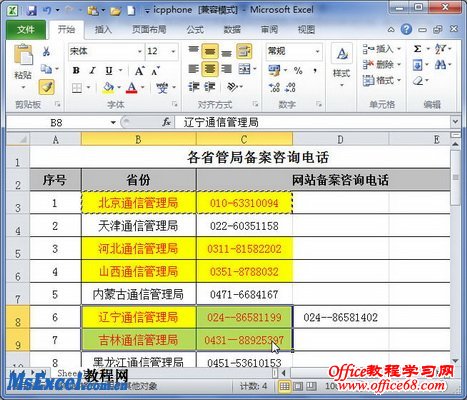Click the Increase Indent icon
This screenshot has height=400, width=467.
(210, 87)
